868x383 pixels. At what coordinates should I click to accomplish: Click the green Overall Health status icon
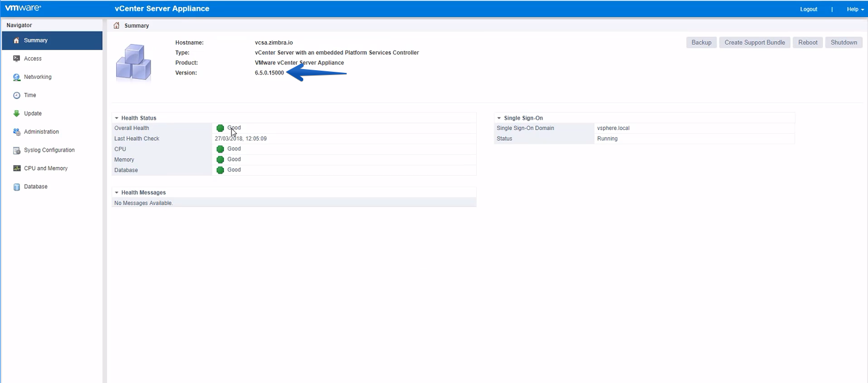(220, 128)
